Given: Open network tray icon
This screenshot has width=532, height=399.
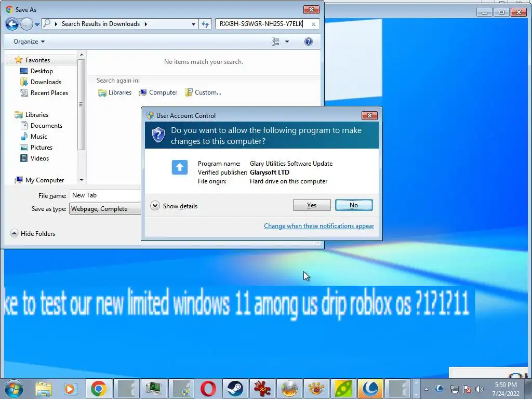Looking at the screenshot, I should coord(454,389).
